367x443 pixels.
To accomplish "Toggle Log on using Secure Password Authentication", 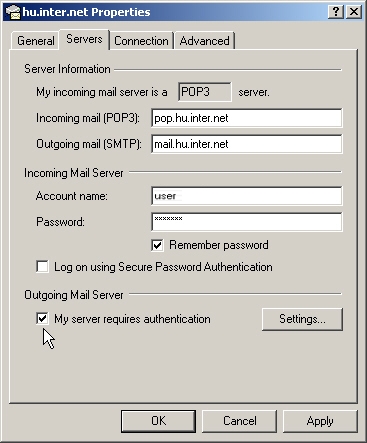I will tap(42, 267).
